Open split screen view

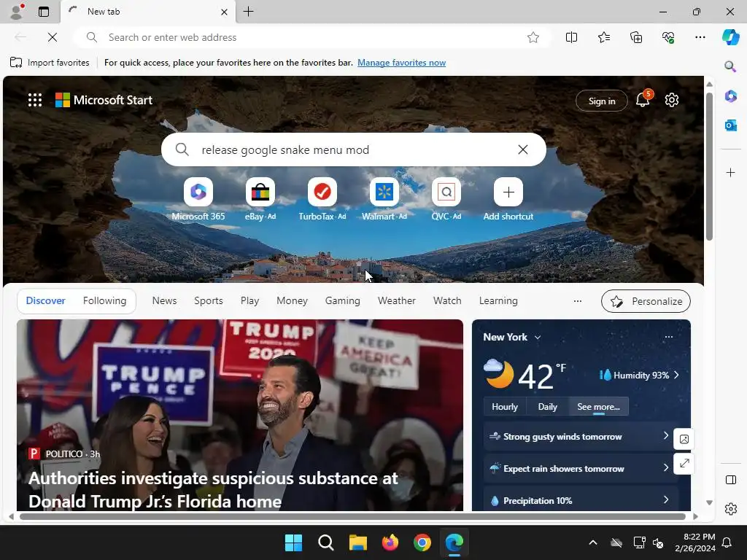(x=571, y=37)
